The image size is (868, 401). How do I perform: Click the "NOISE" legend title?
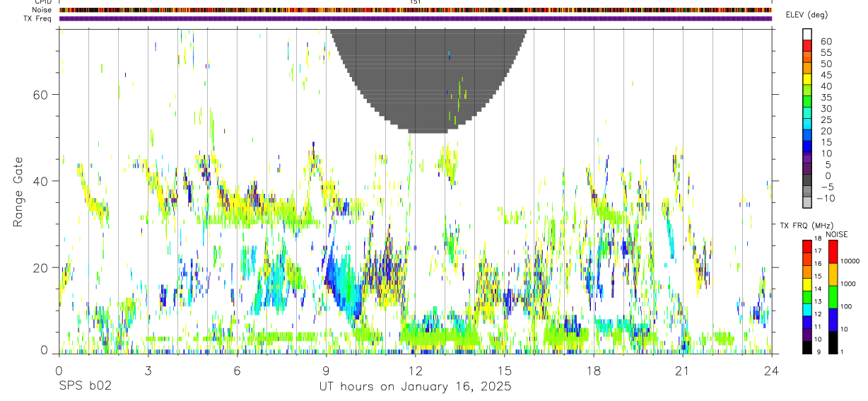tap(836, 234)
